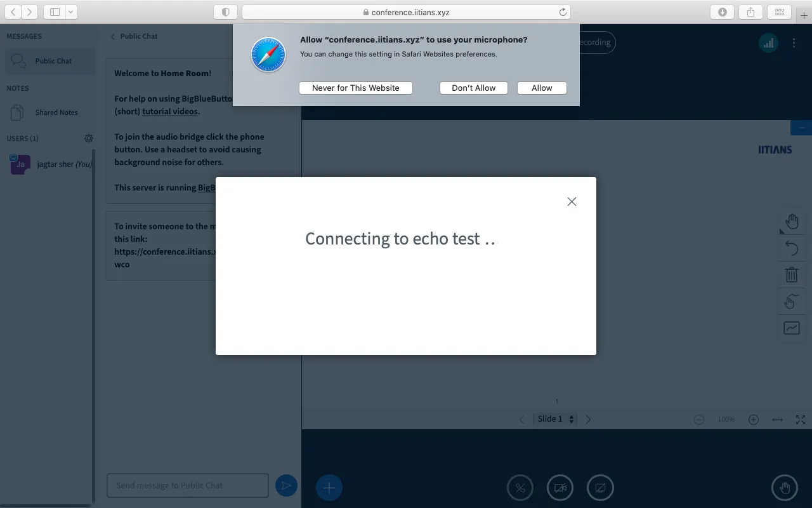
Task: Open the three-dot options menu
Action: [x=794, y=43]
